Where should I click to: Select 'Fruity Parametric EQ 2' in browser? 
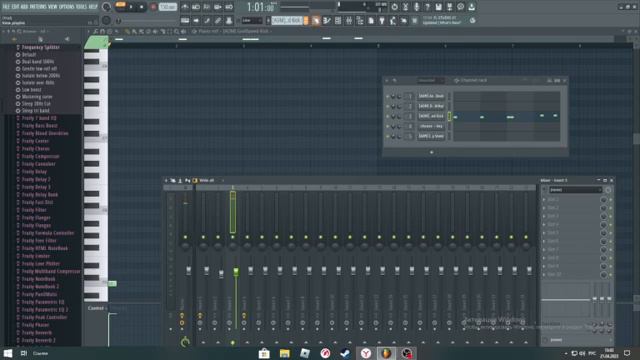(x=45, y=310)
